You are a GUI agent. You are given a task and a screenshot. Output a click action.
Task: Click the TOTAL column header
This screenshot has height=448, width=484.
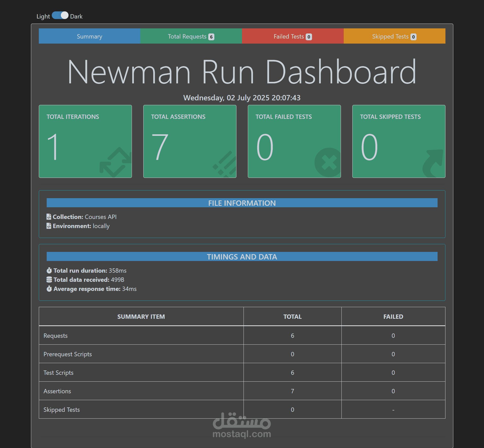(292, 316)
